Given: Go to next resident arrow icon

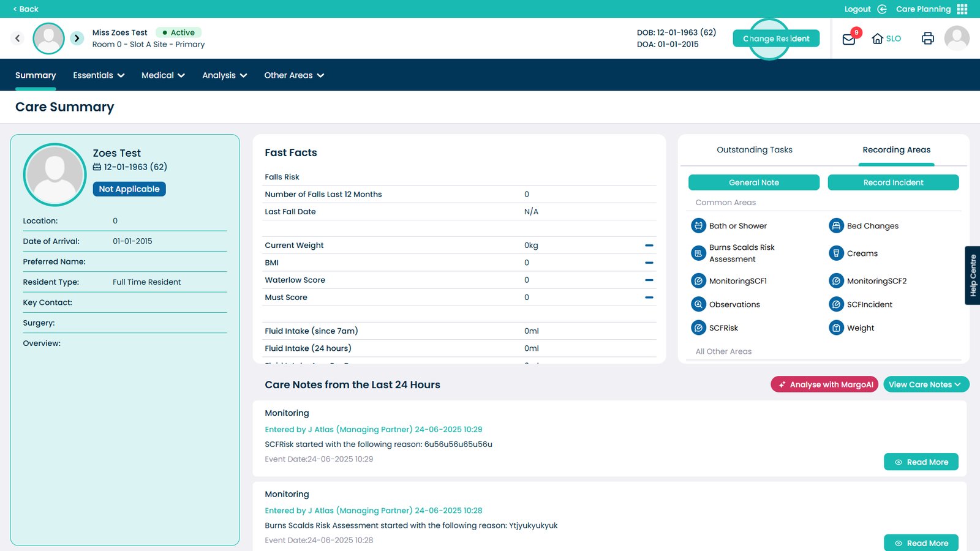Looking at the screenshot, I should (x=77, y=39).
